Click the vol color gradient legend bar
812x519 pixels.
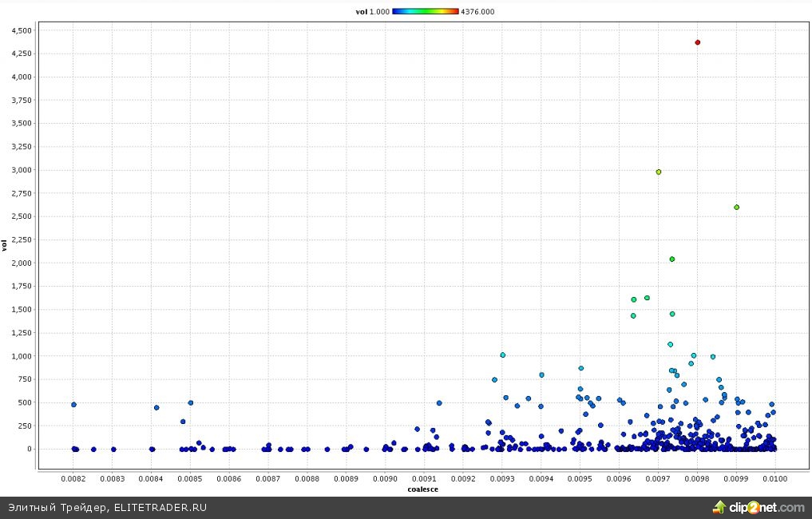[426, 11]
